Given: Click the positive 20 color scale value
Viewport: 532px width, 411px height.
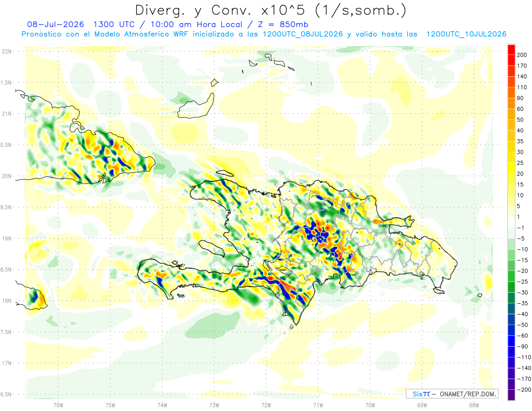Looking at the screenshot, I should click(521, 173).
